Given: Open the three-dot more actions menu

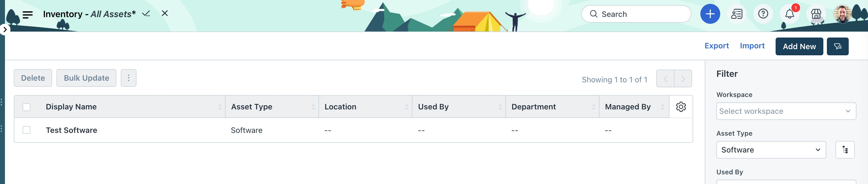Looking at the screenshot, I should pos(128,78).
